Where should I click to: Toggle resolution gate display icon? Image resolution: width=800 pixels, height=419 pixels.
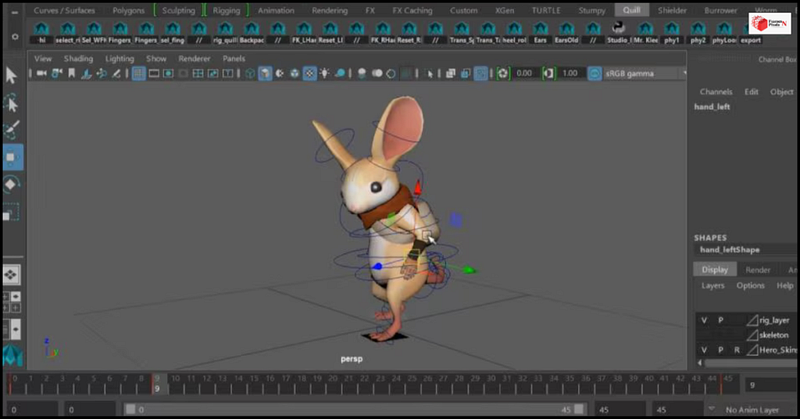(x=168, y=73)
